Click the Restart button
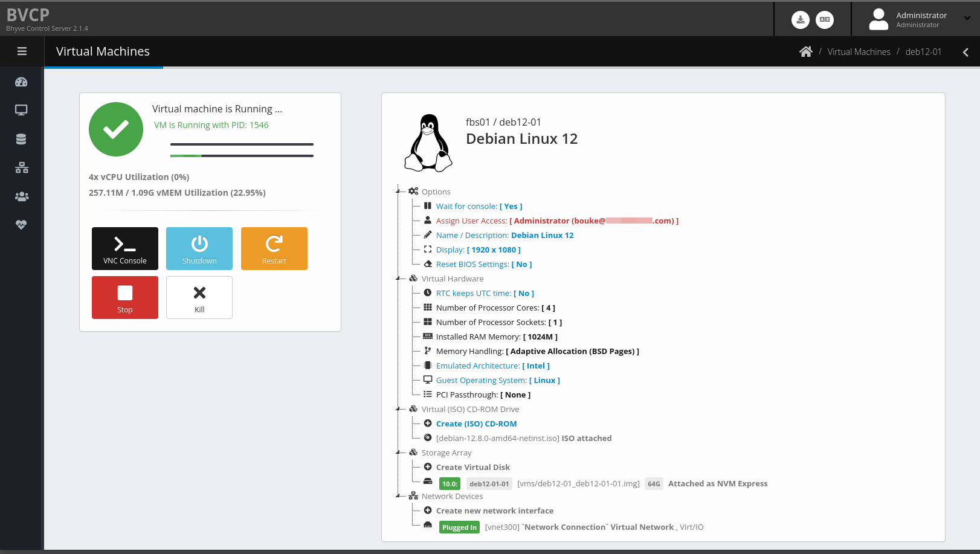This screenshot has width=980, height=554. click(x=274, y=248)
